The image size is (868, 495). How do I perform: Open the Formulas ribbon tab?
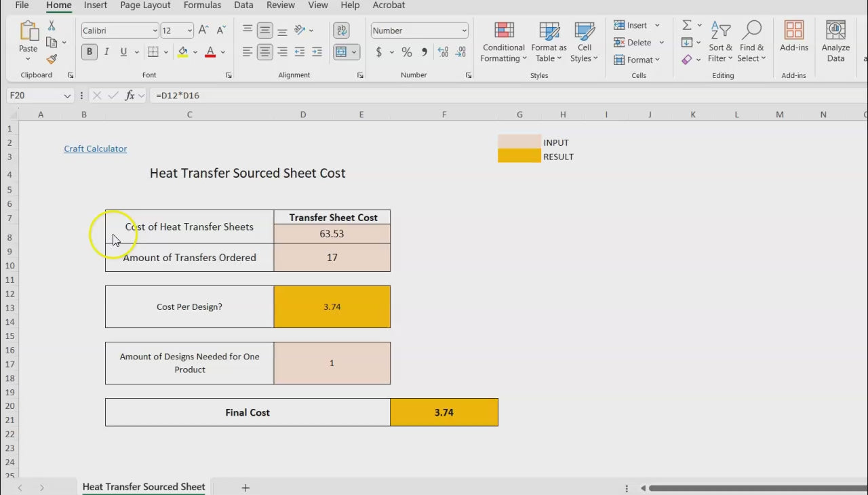pyautogui.click(x=202, y=5)
